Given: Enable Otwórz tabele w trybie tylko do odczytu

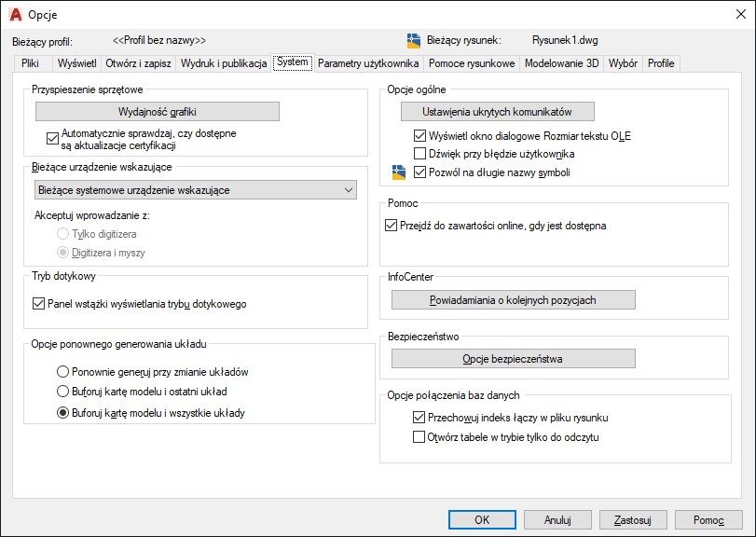Looking at the screenshot, I should pyautogui.click(x=419, y=436).
